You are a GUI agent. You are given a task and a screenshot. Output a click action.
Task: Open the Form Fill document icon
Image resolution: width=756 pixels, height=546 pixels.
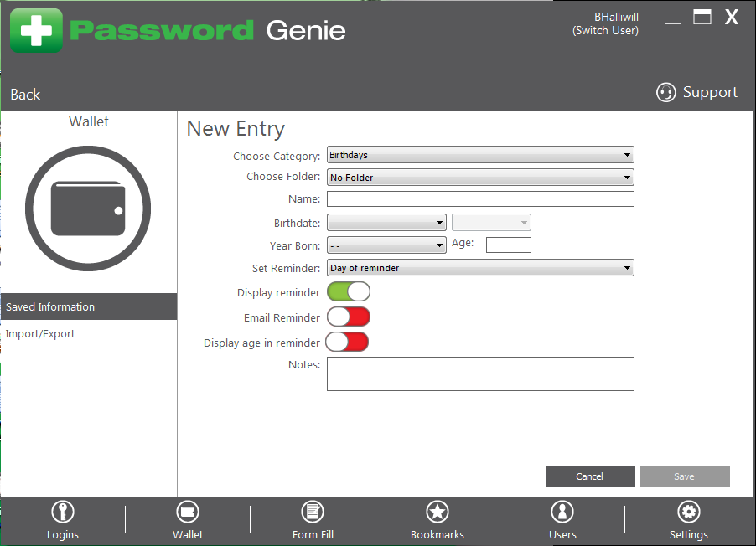[313, 512]
